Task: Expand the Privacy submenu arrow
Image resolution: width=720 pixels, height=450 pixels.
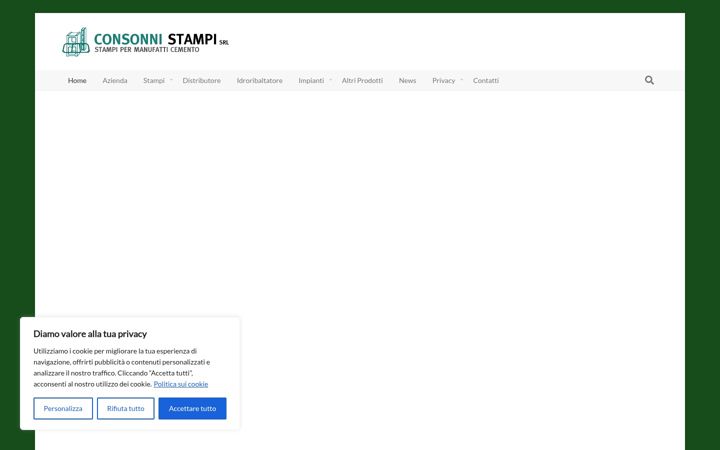Action: 462,80
